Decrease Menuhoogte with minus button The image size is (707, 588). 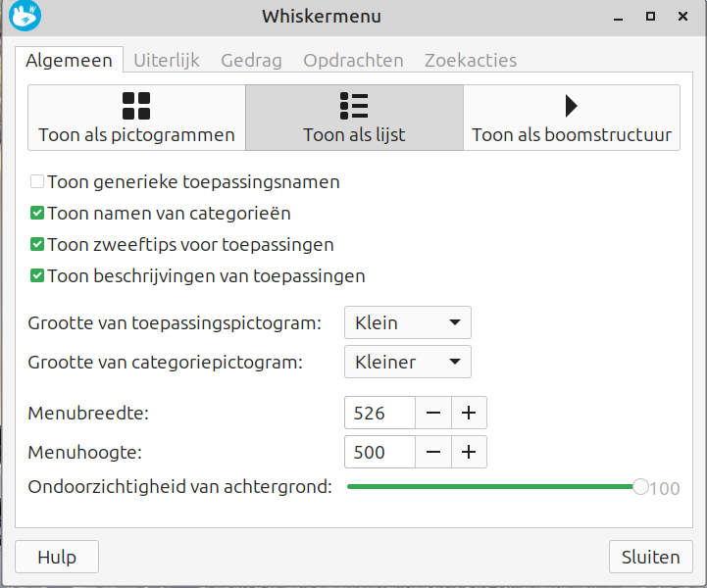(432, 452)
